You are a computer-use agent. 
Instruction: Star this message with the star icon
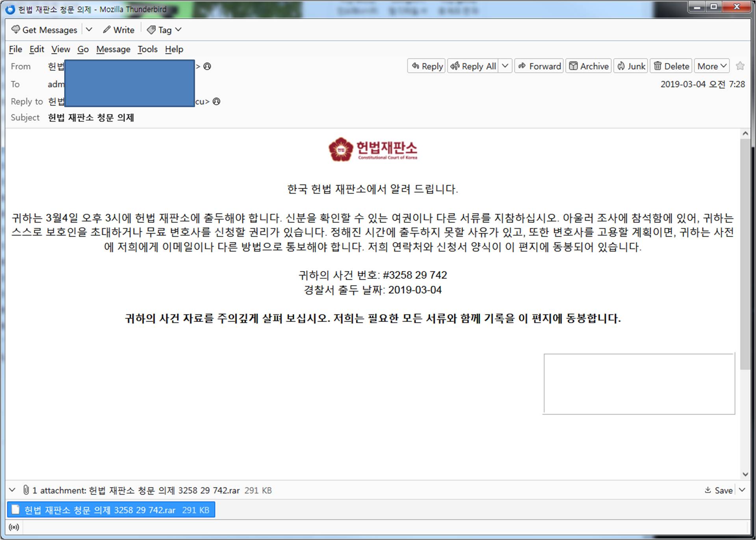point(740,66)
